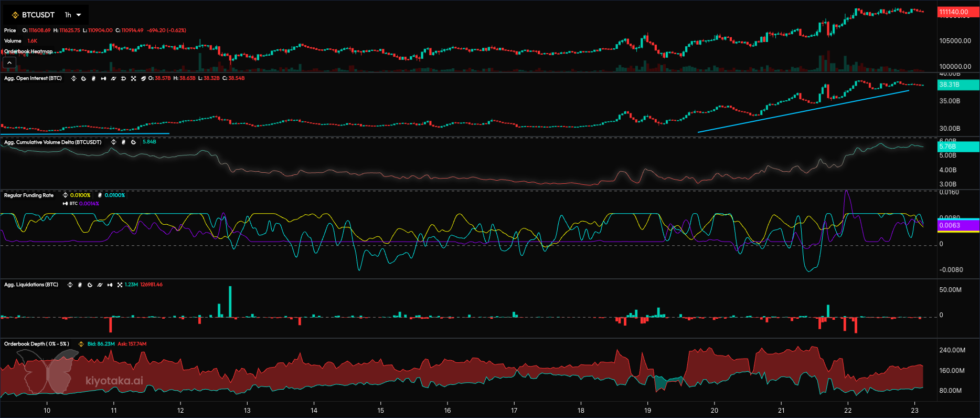Toggle the white bean icon in the Liquidations panel
The height and width of the screenshot is (418, 980).
point(80,285)
